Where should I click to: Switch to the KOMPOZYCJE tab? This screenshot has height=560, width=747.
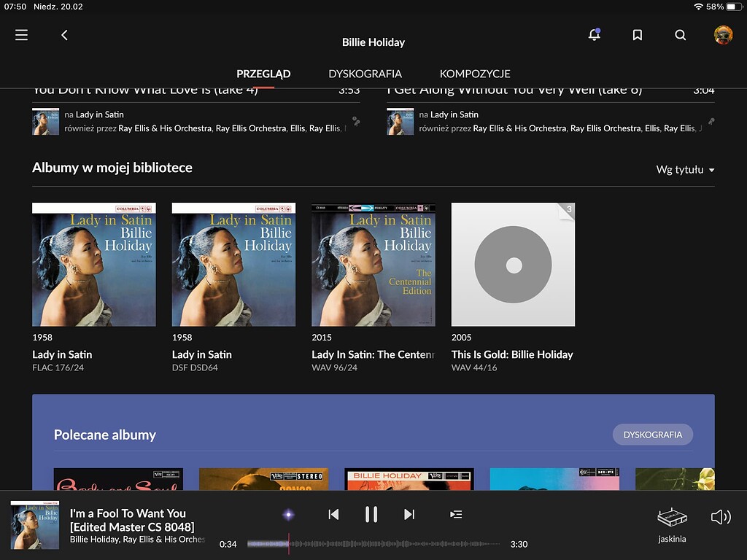pos(475,74)
